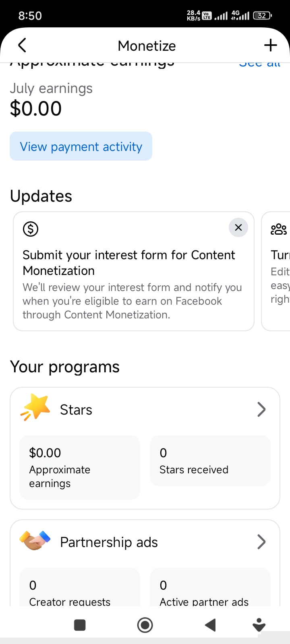Image resolution: width=290 pixels, height=644 pixels.
Task: Tap the Android back triangle button
Action: (210, 625)
